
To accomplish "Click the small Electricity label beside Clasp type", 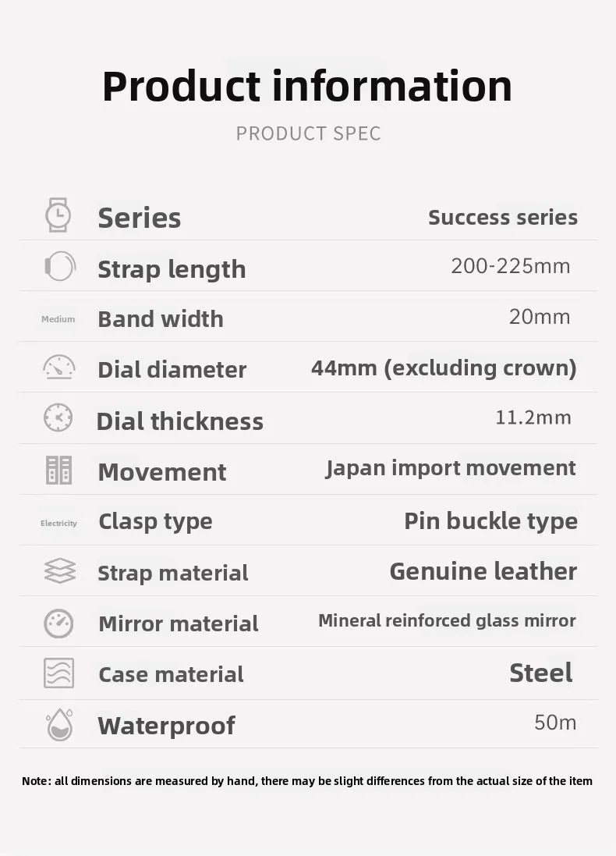I will [x=58, y=523].
